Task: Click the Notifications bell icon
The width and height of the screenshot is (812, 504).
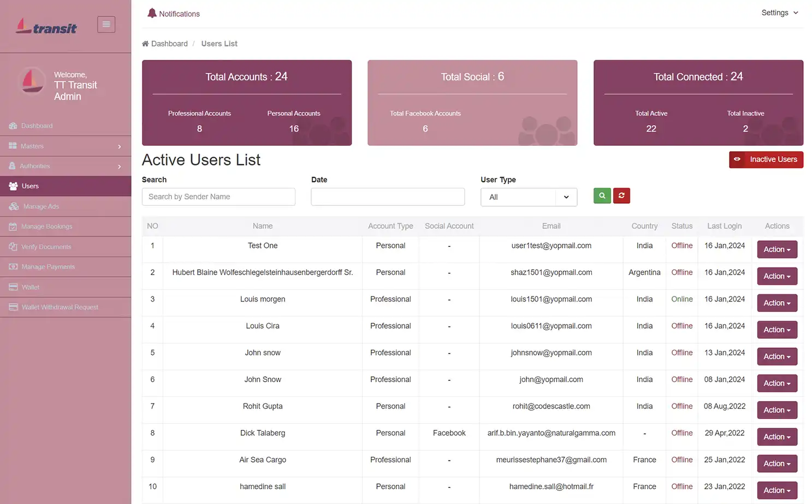Action: (151, 13)
